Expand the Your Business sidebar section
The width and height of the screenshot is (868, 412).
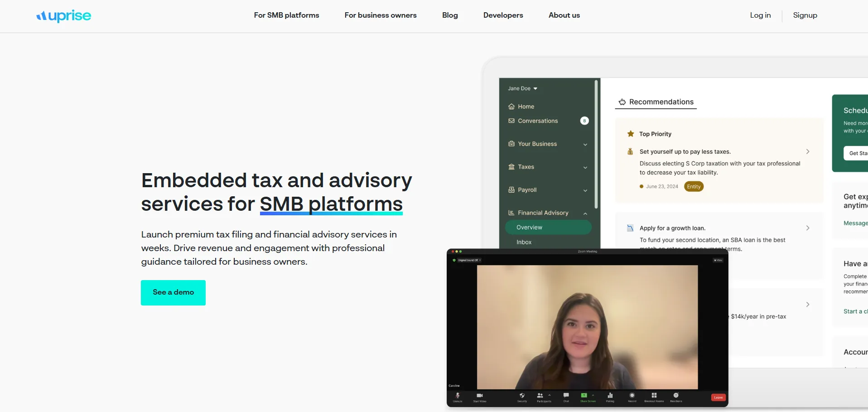click(x=548, y=144)
